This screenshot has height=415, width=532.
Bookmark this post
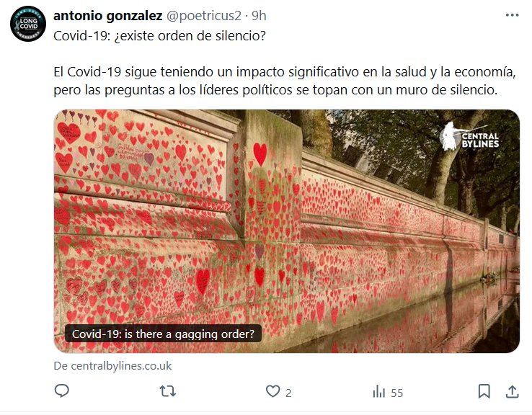point(484,391)
